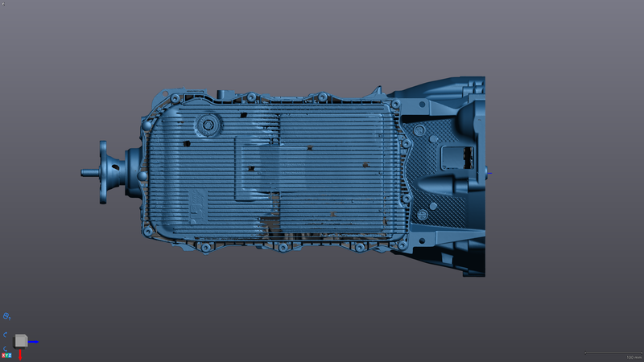Select the output shaft tip on far left
The width and height of the screenshot is (644, 362).
point(85,172)
